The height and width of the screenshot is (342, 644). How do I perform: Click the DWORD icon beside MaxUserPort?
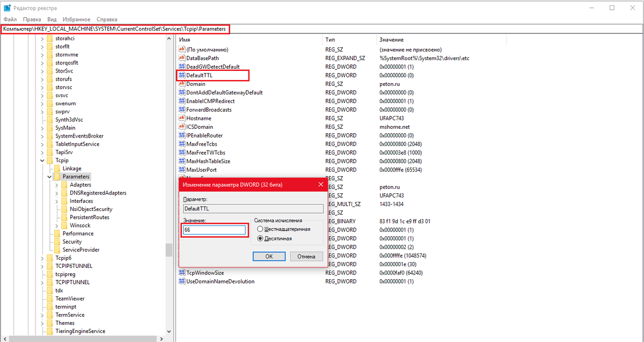(x=181, y=170)
